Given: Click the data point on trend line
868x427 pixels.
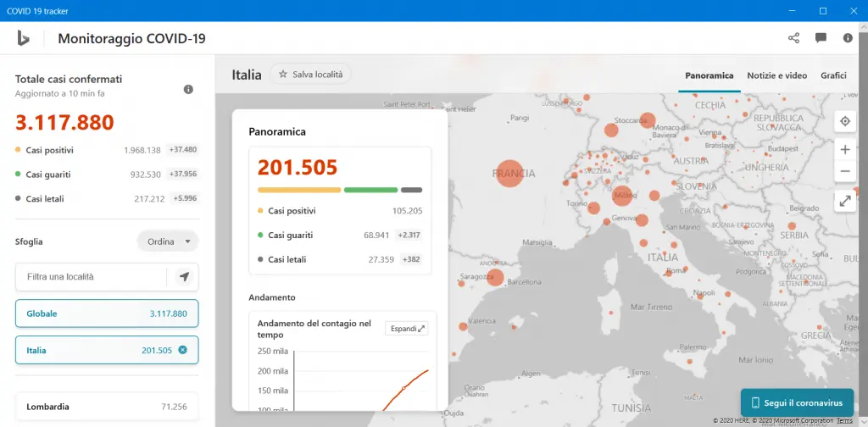Looking at the screenshot, I should point(403,388).
